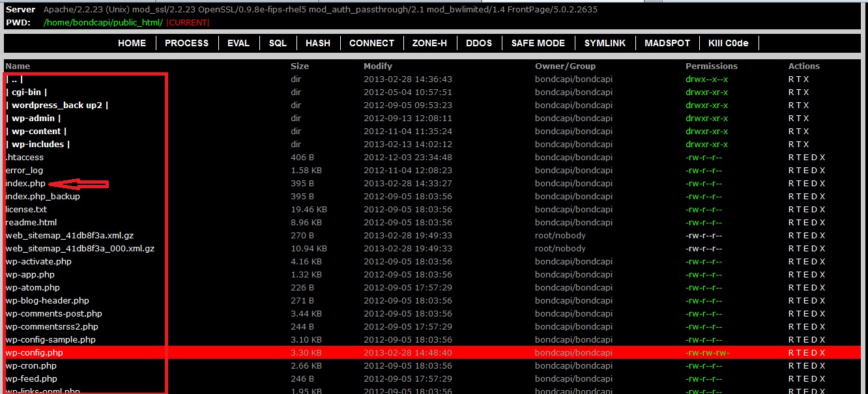Launch the DDOS tool
868x394 pixels.
point(480,43)
